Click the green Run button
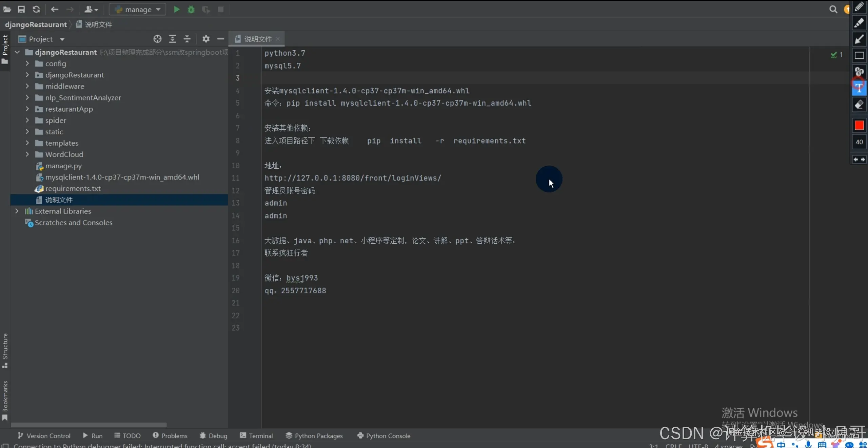Viewport: 868px width, 448px height. (176, 10)
